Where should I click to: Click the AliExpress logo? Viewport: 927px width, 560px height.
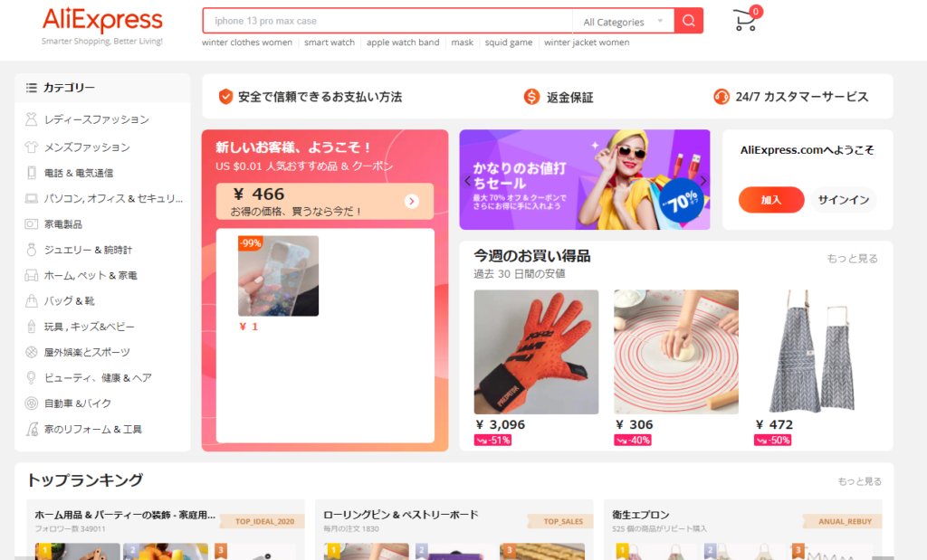tap(102, 20)
